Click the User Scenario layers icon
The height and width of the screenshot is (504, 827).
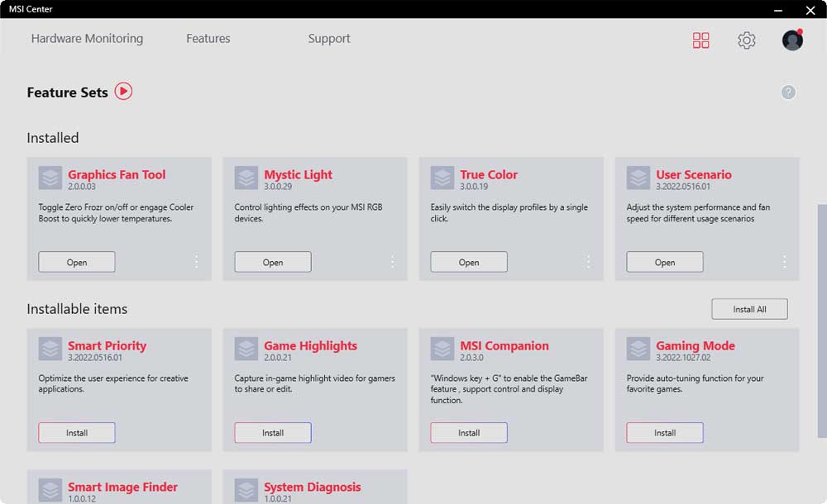coord(638,178)
